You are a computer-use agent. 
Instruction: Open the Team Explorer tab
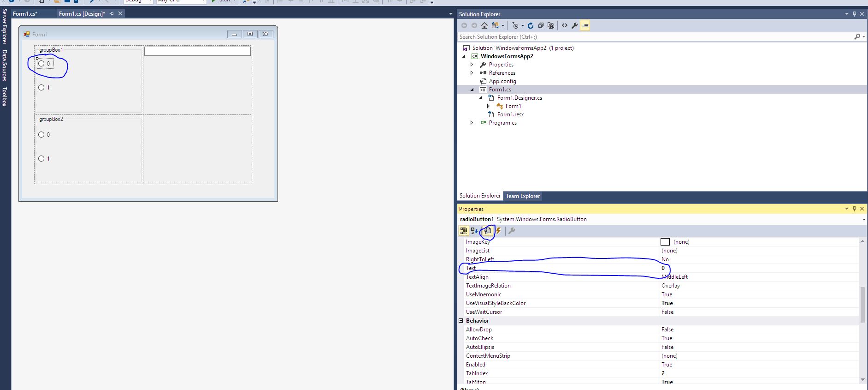pos(523,196)
